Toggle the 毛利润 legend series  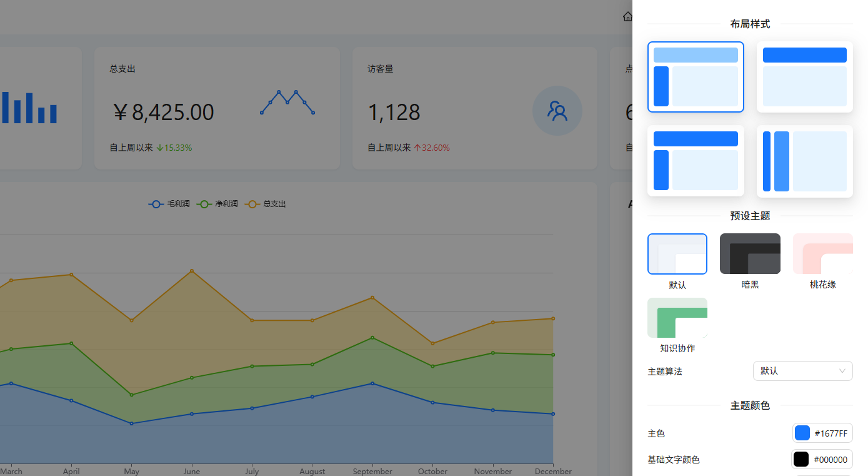click(169, 204)
